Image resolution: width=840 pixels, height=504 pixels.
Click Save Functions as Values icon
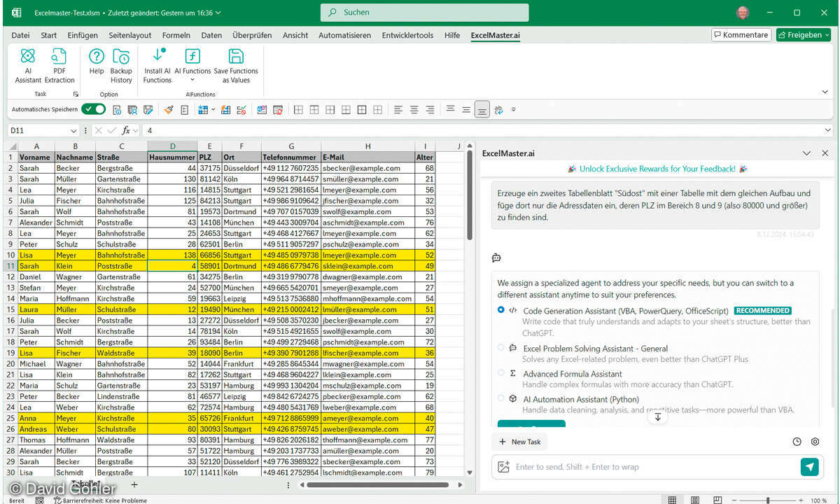click(x=236, y=66)
